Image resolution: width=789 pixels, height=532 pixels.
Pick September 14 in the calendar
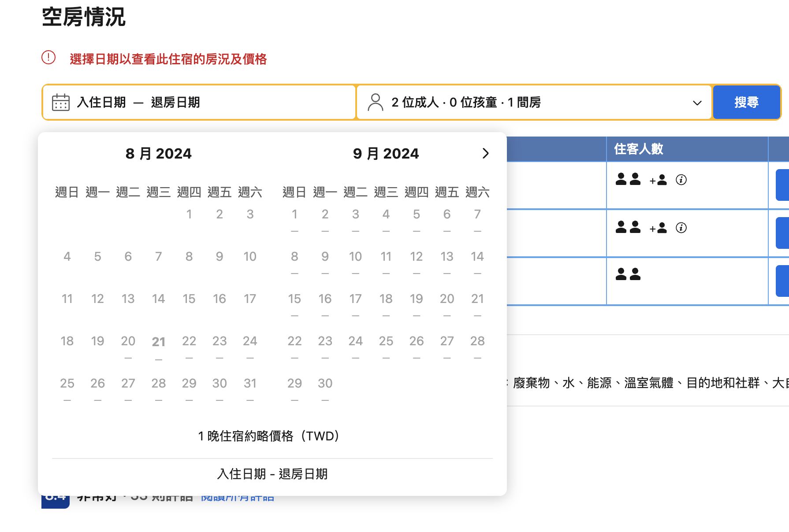point(477,262)
